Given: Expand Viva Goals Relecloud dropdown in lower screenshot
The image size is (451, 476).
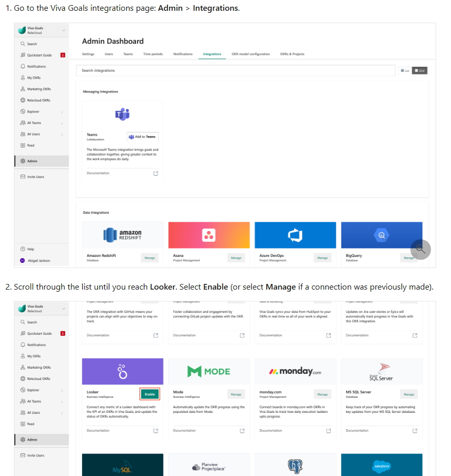Looking at the screenshot, I should 64,309.
